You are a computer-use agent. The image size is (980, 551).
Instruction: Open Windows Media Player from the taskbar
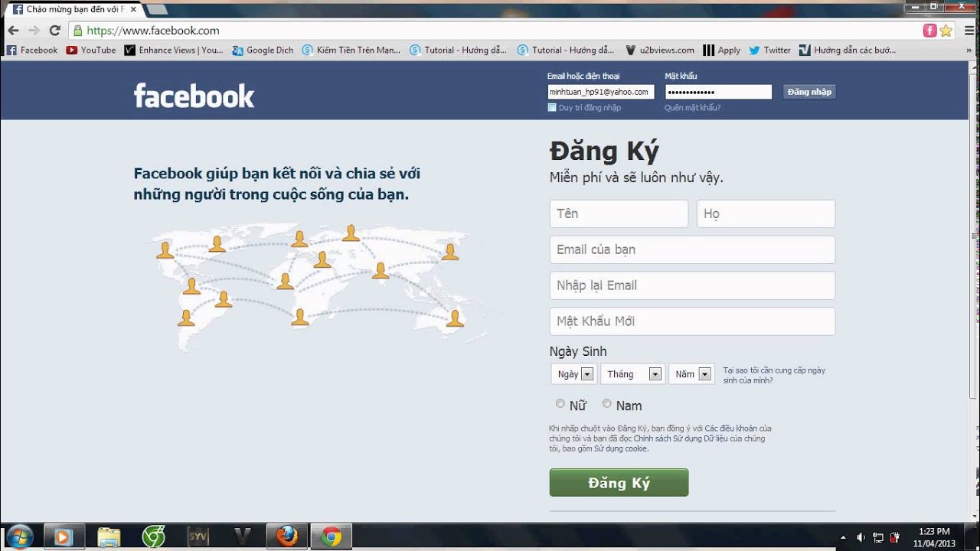click(64, 537)
